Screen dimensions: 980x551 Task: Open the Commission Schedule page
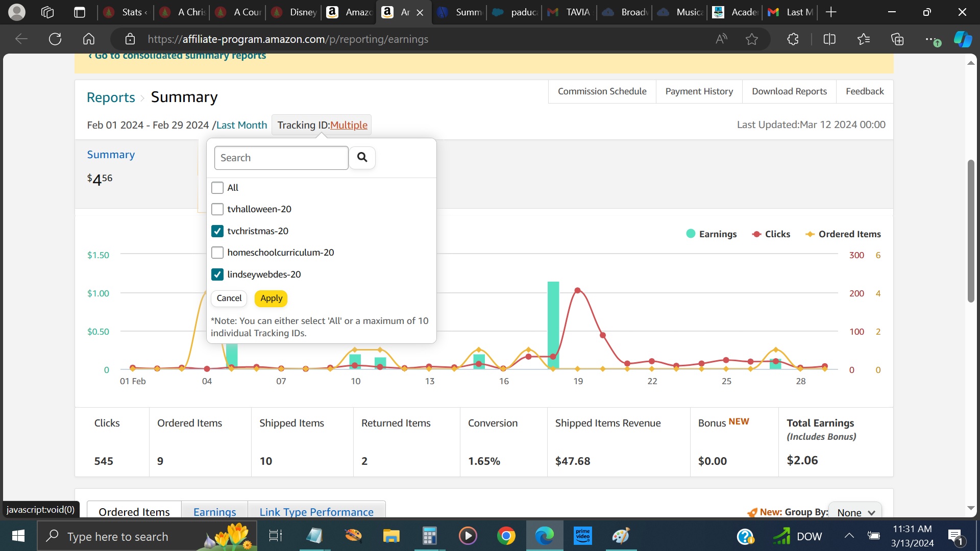[x=602, y=91]
